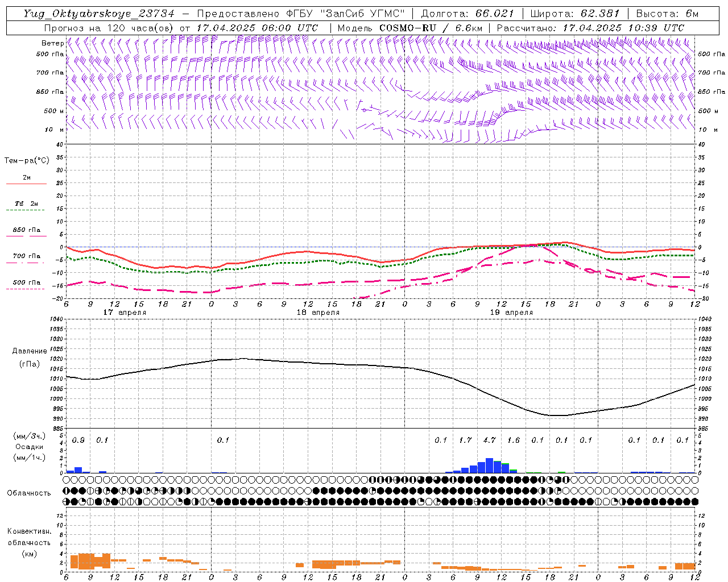
Task: Click the Td 2м dew point legend label
Action: click(x=26, y=203)
